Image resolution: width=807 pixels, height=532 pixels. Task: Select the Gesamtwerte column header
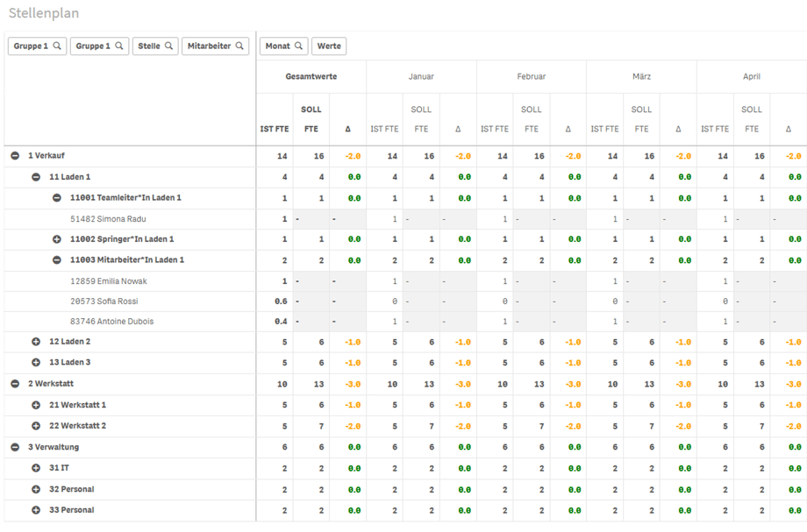click(311, 77)
